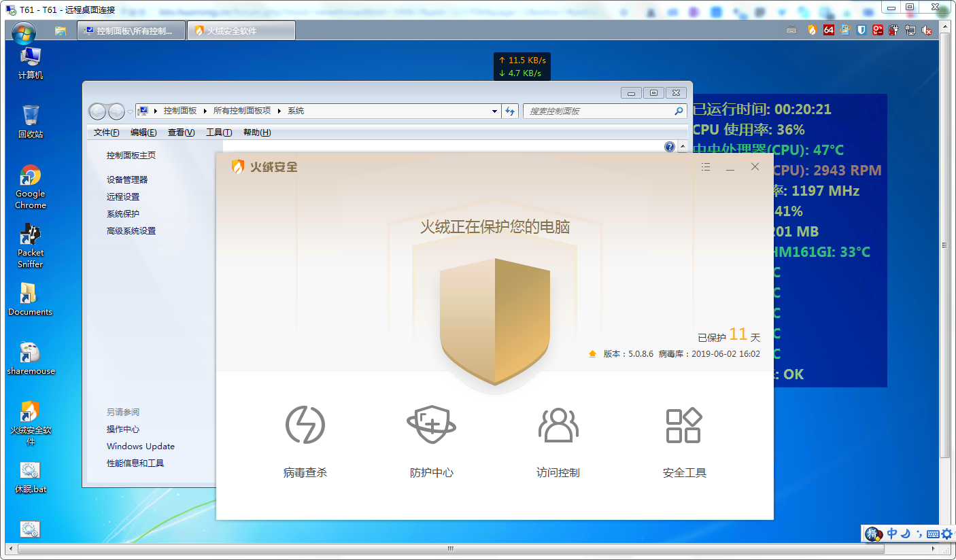Expand address bar history dropdown
956x560 pixels.
tap(495, 111)
